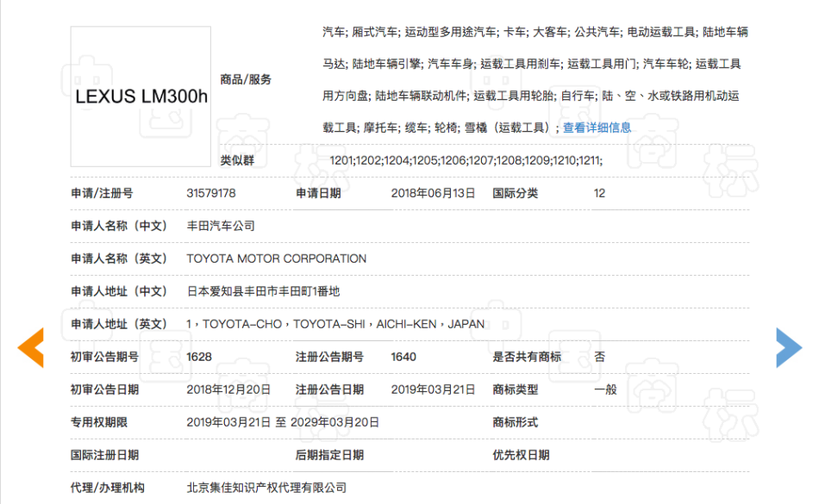The image size is (819, 504).
Task: Open the 查看详细信息 link
Action: [597, 128]
